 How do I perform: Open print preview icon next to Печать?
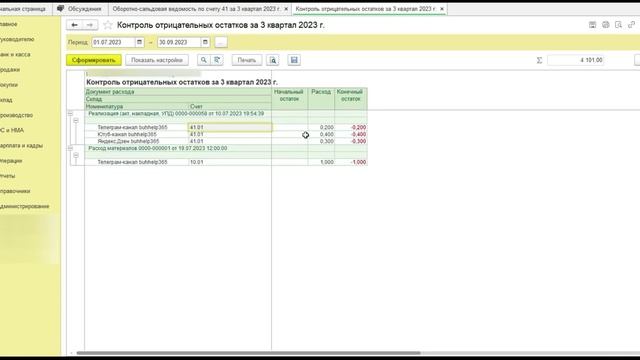(273, 60)
